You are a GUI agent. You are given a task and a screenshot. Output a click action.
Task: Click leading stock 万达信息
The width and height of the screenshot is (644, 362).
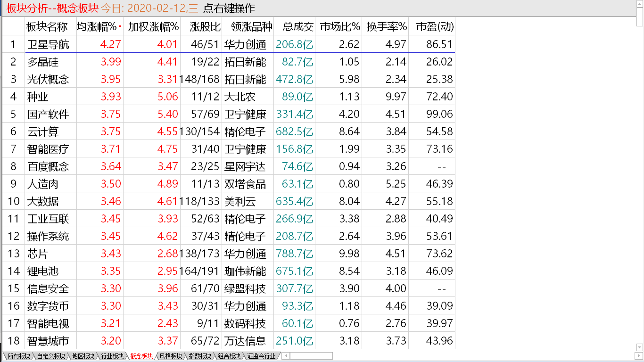[245, 341]
